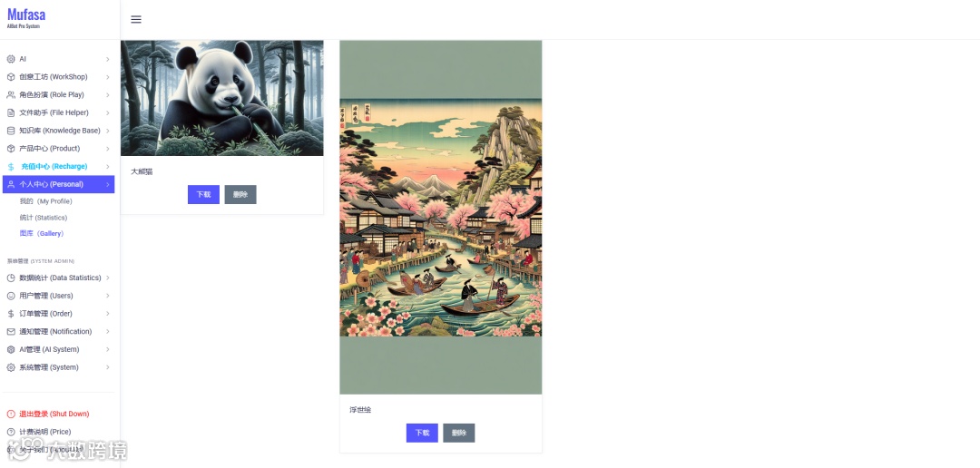Click the Role Play people icon
980x468 pixels.
(x=11, y=95)
